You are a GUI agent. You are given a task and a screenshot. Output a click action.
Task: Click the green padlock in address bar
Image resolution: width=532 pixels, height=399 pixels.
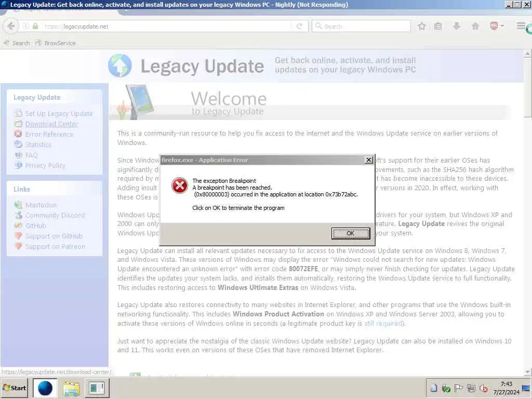(x=35, y=26)
